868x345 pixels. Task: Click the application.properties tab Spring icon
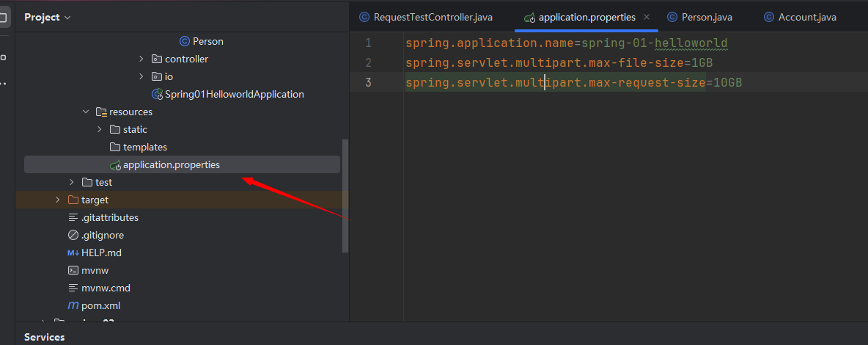[530, 17]
